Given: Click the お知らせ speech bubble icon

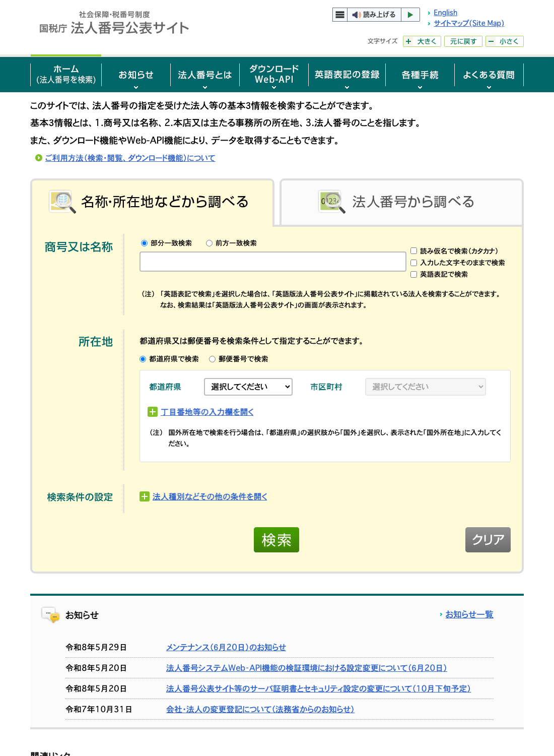Looking at the screenshot, I should click(x=50, y=615).
